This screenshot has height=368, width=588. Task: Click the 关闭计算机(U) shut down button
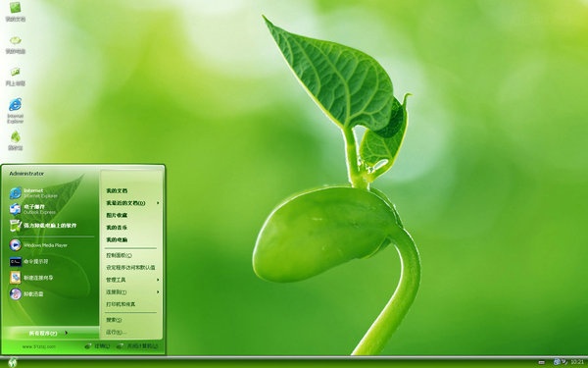pyautogui.click(x=137, y=345)
